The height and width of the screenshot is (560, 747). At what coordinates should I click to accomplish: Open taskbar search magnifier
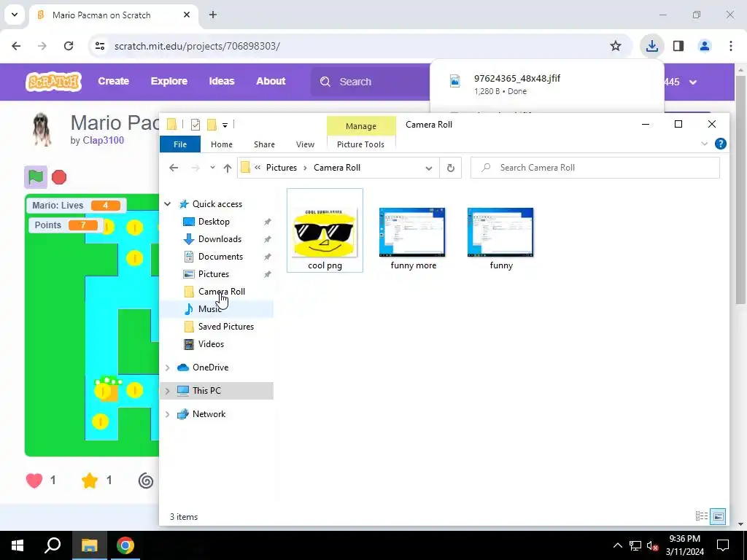[x=53, y=545]
